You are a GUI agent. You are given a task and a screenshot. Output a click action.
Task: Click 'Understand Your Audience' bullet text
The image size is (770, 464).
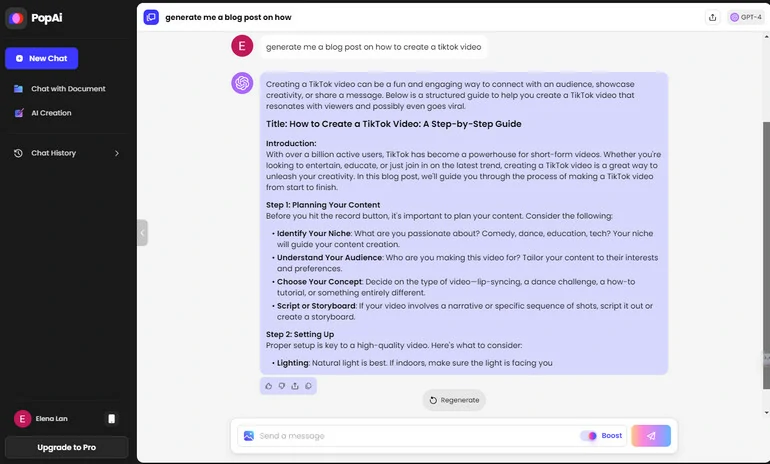click(330, 258)
